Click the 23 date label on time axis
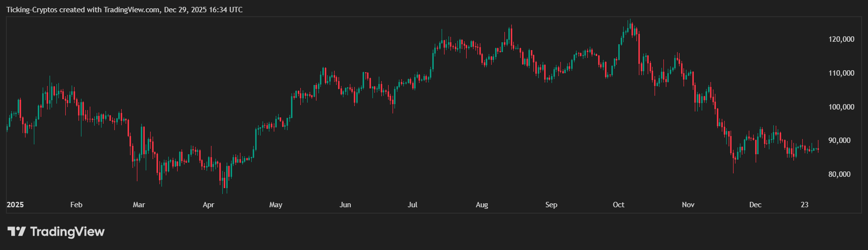 804,205
